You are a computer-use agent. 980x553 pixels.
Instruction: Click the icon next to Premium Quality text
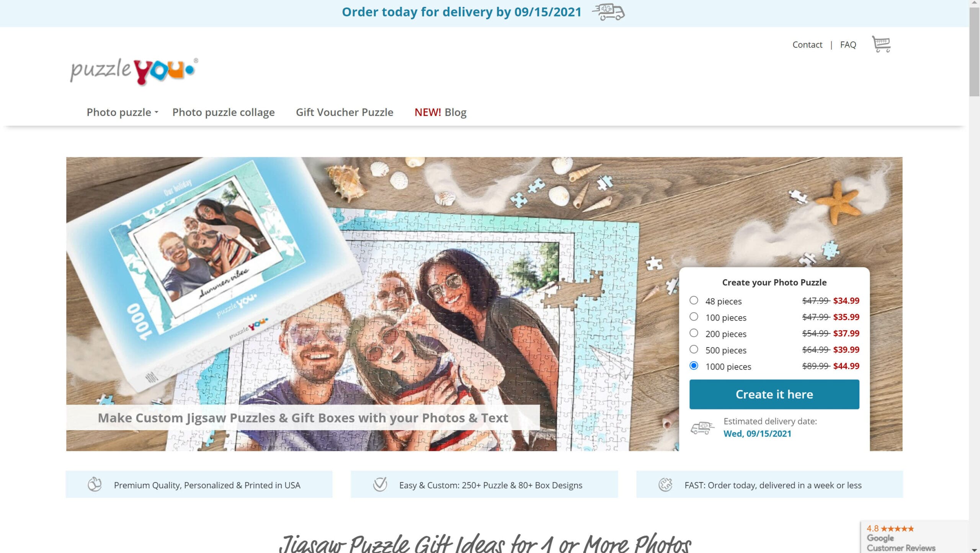tap(94, 484)
